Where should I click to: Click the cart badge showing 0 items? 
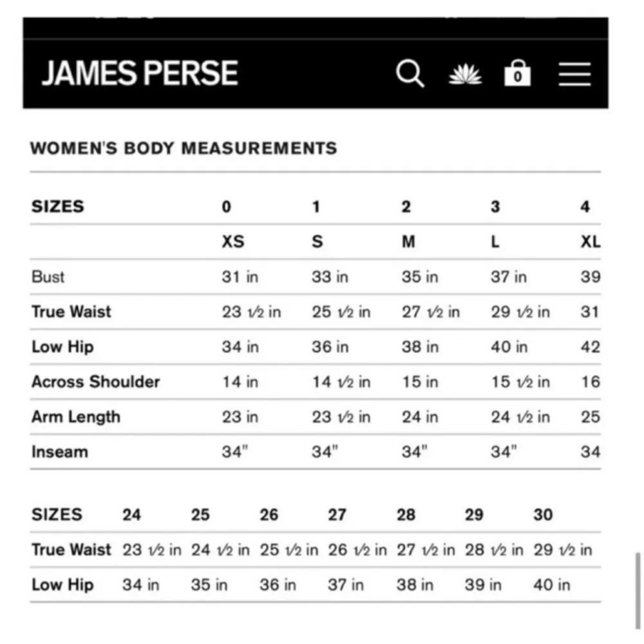[x=517, y=77]
